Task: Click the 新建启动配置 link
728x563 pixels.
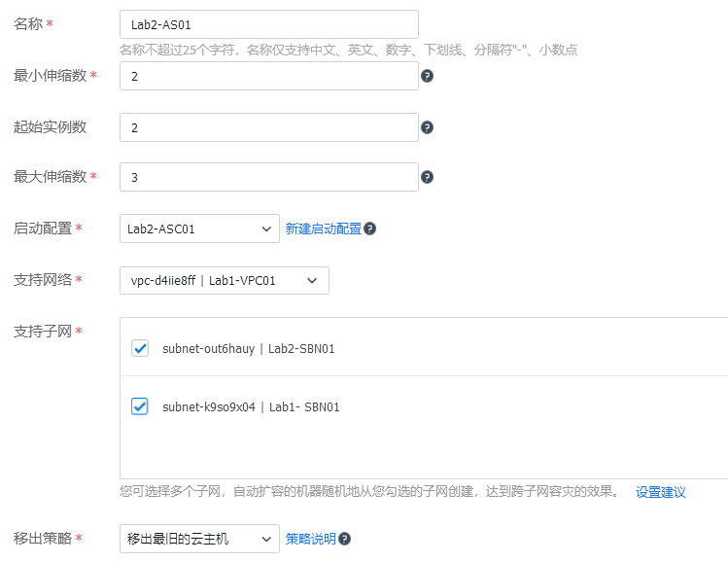Action: 323,229
